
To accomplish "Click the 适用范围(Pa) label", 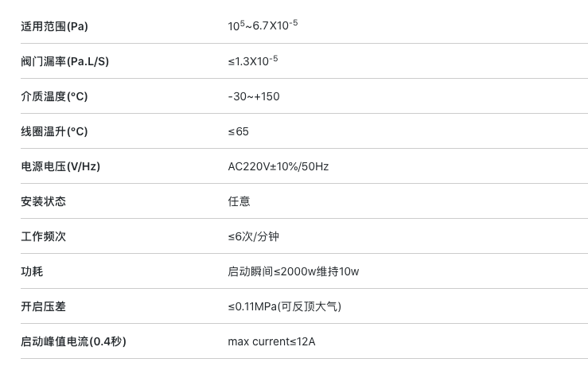I will tap(54, 26).
